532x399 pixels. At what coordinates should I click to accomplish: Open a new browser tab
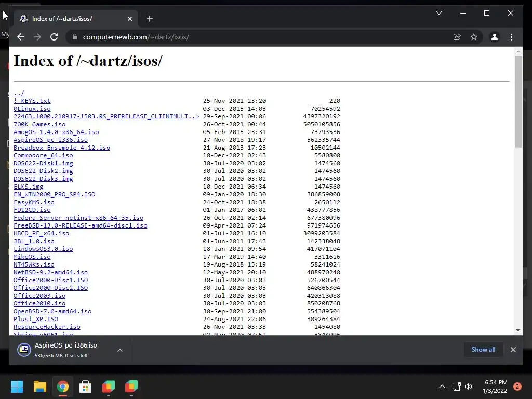pyautogui.click(x=150, y=19)
